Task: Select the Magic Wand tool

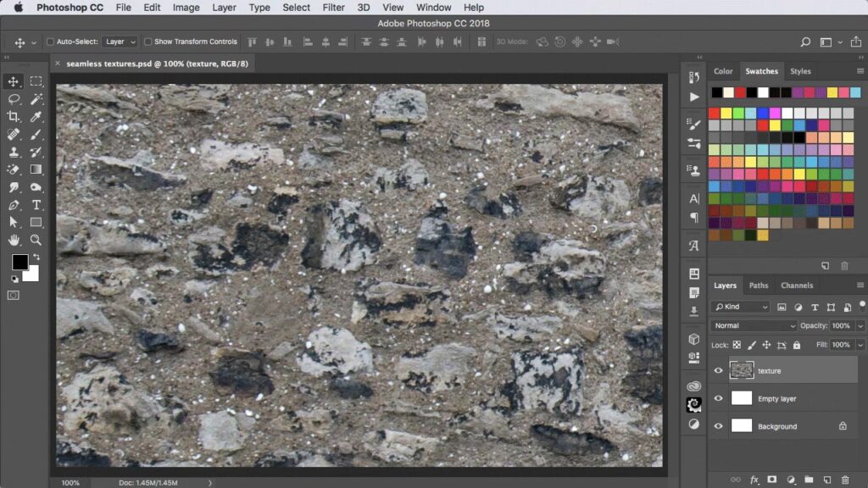Action: [x=36, y=99]
